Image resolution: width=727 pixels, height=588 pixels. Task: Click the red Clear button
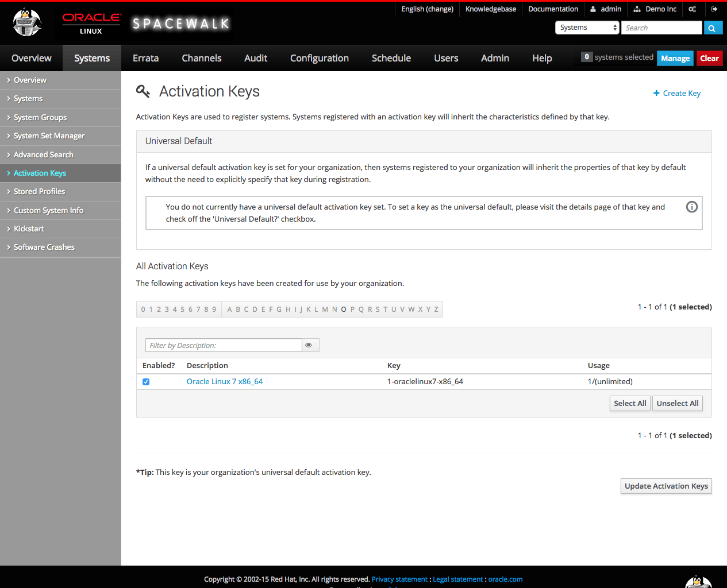(x=710, y=58)
